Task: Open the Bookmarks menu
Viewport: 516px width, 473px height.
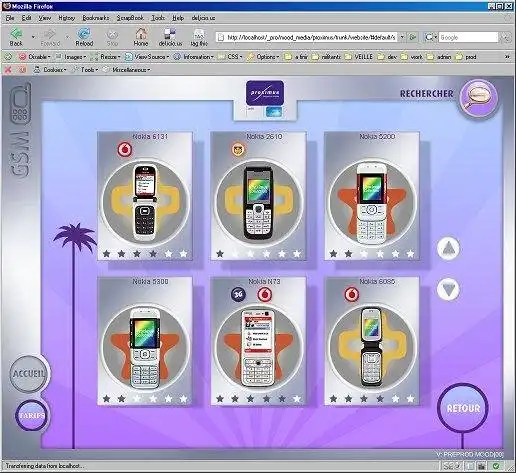Action: pyautogui.click(x=96, y=18)
